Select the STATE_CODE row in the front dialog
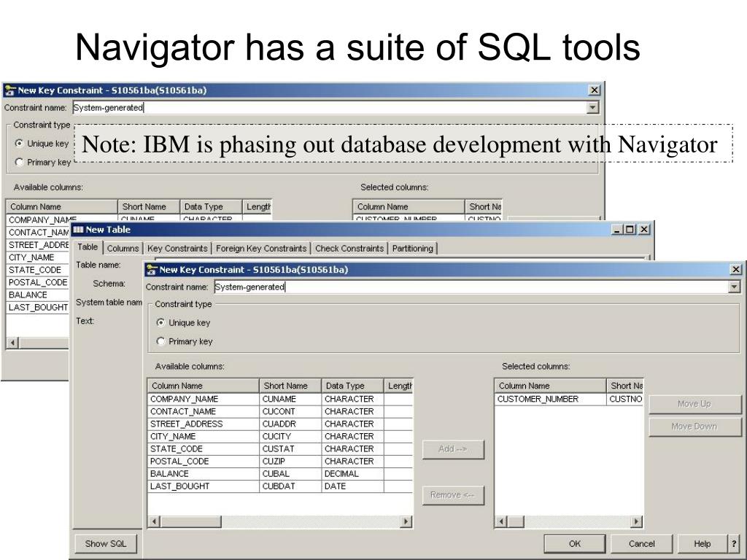The image size is (747, 560). (x=279, y=448)
